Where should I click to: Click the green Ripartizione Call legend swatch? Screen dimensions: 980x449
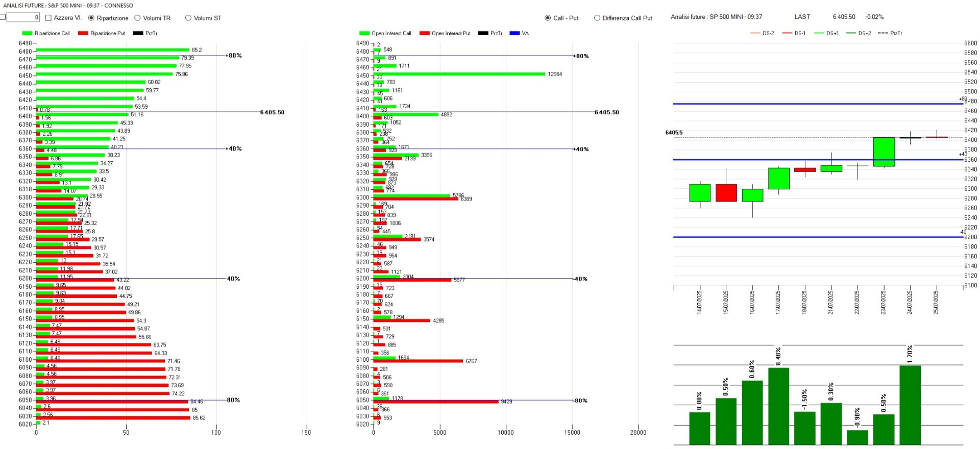27,33
